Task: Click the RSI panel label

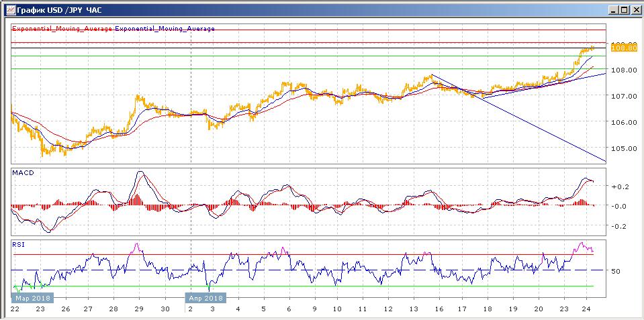Action: point(18,245)
